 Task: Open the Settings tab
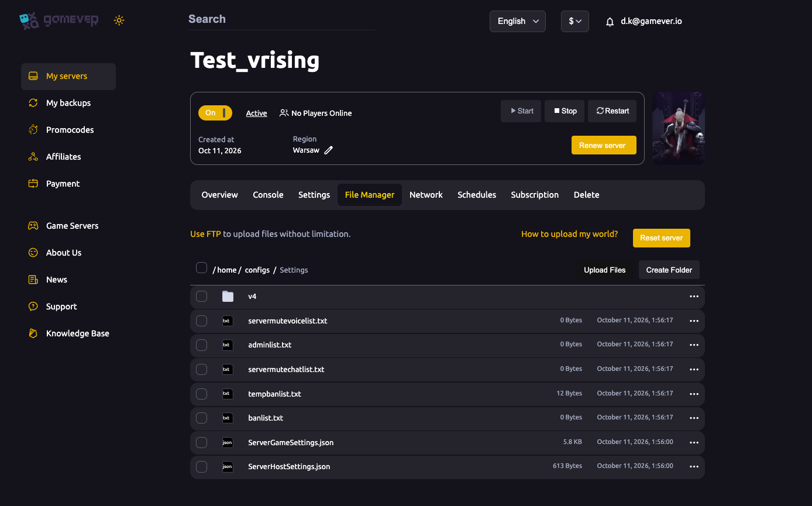coord(314,195)
